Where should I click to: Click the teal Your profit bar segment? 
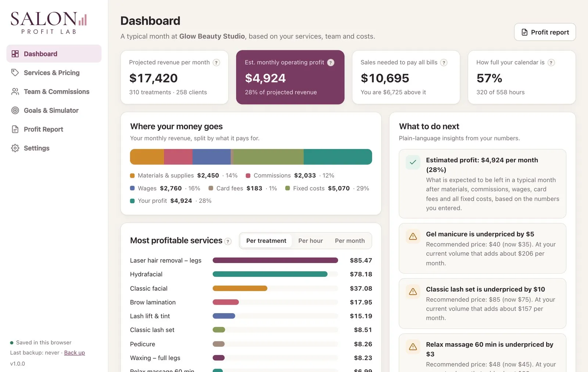pyautogui.click(x=338, y=157)
